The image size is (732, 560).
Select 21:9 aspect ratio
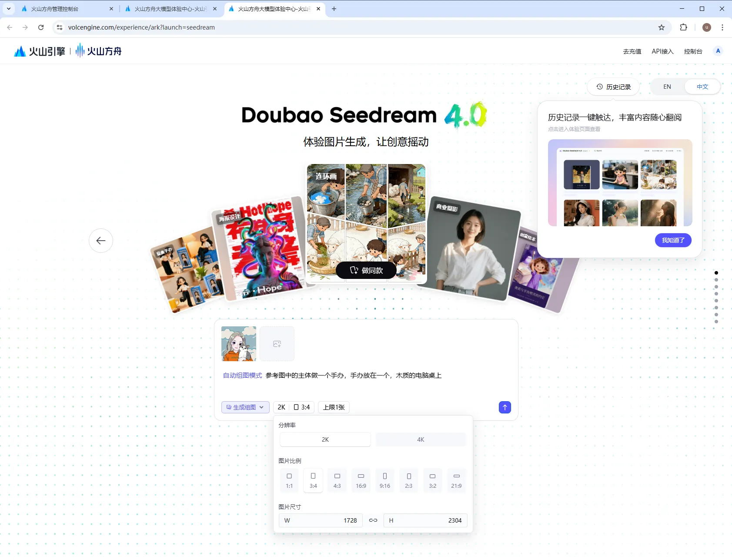point(456,480)
